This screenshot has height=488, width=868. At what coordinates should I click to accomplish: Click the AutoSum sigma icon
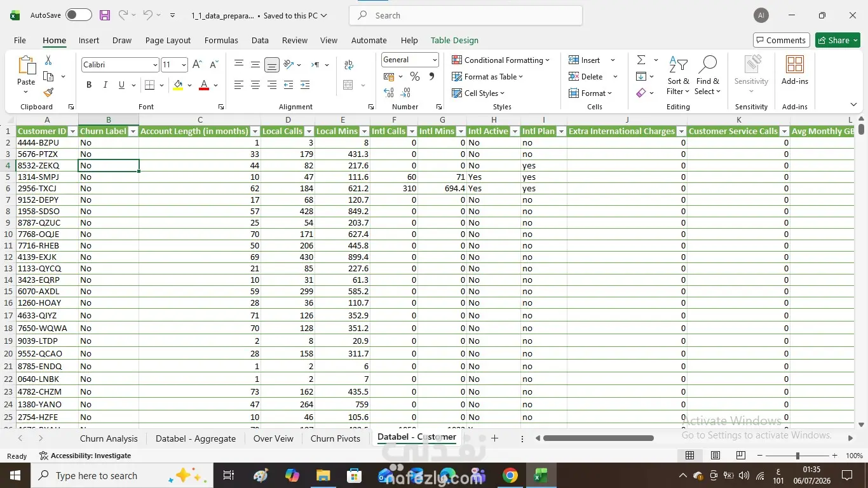tap(641, 60)
